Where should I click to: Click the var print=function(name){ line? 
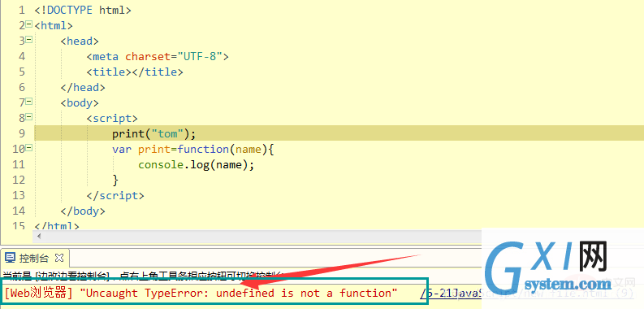(x=192, y=150)
